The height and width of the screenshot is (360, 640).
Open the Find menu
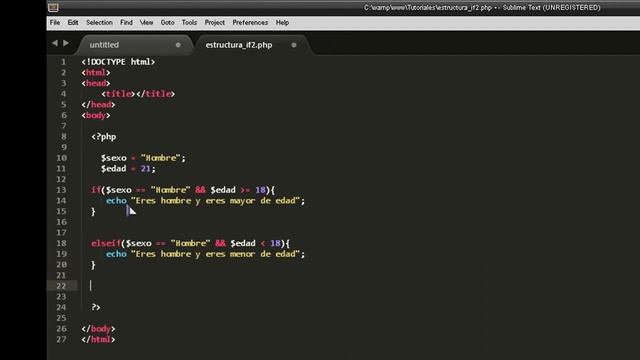tap(126, 22)
